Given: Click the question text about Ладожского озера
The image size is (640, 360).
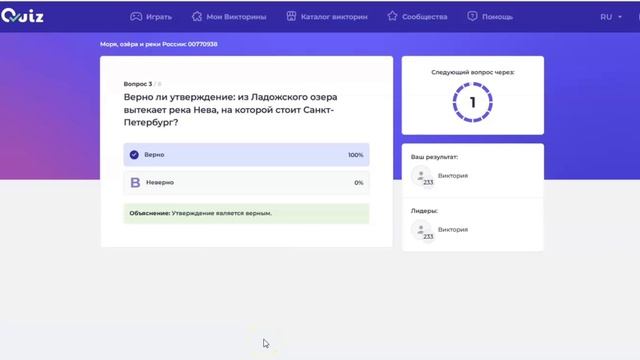Looking at the screenshot, I should pyautogui.click(x=231, y=110).
